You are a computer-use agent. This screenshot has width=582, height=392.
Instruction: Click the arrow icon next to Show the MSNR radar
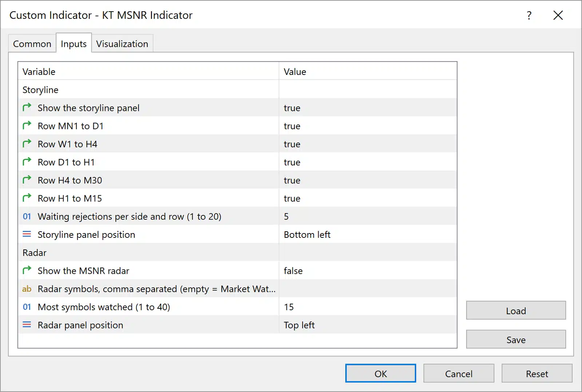point(27,270)
